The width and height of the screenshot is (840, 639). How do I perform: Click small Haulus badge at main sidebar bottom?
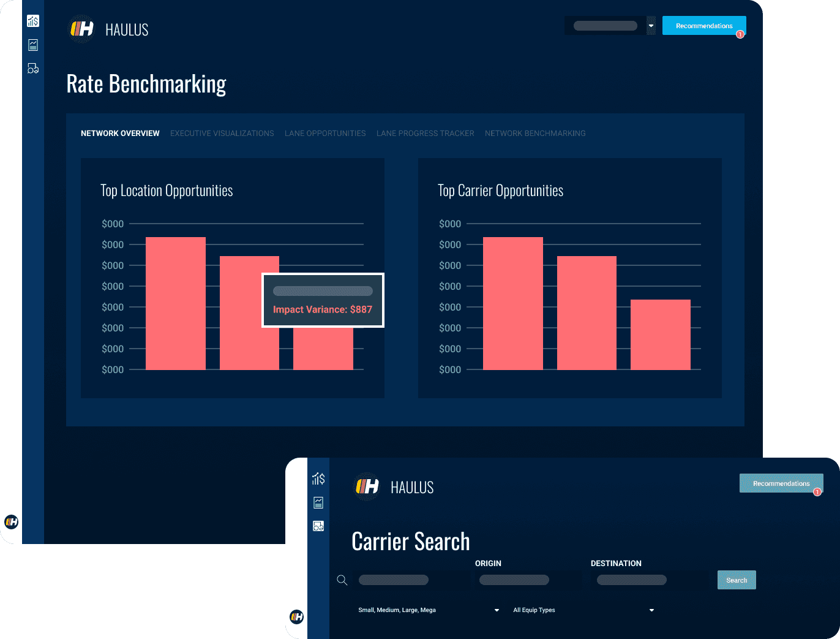[x=11, y=522]
